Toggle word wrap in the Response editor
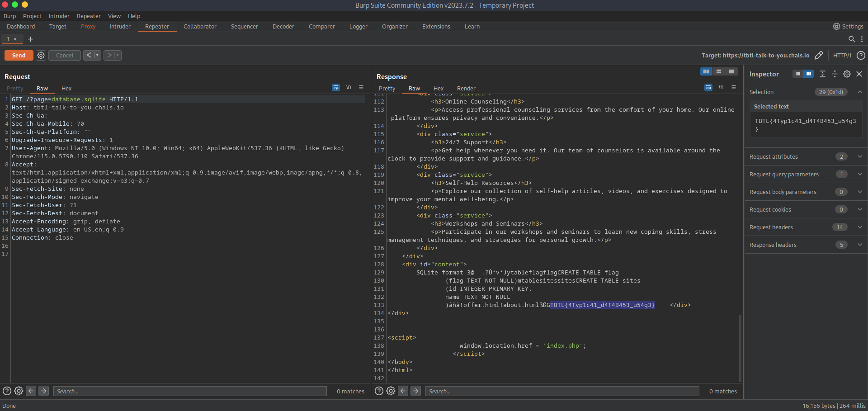868x411 pixels. point(708,87)
